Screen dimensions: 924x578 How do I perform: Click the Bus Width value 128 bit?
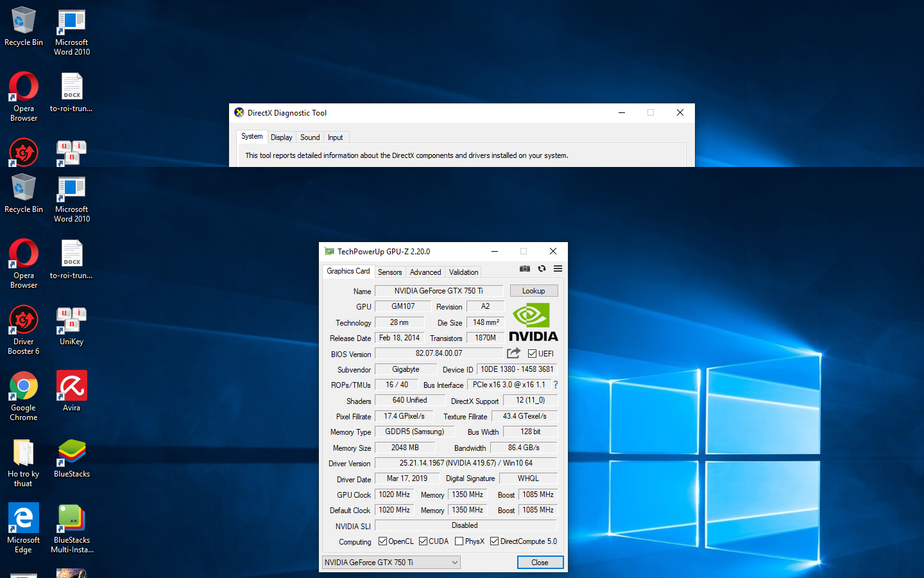[531, 432]
